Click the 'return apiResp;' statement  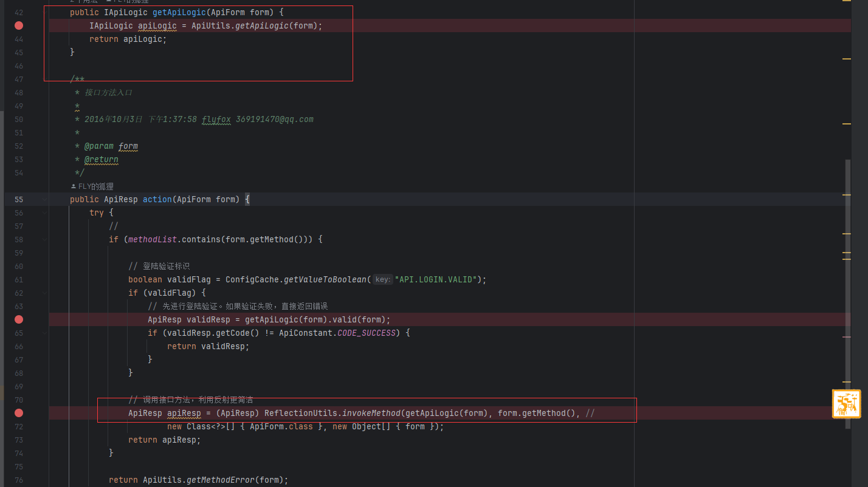[164, 440]
